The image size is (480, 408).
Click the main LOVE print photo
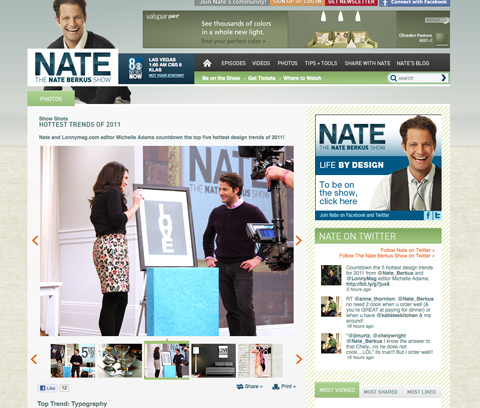click(x=167, y=241)
